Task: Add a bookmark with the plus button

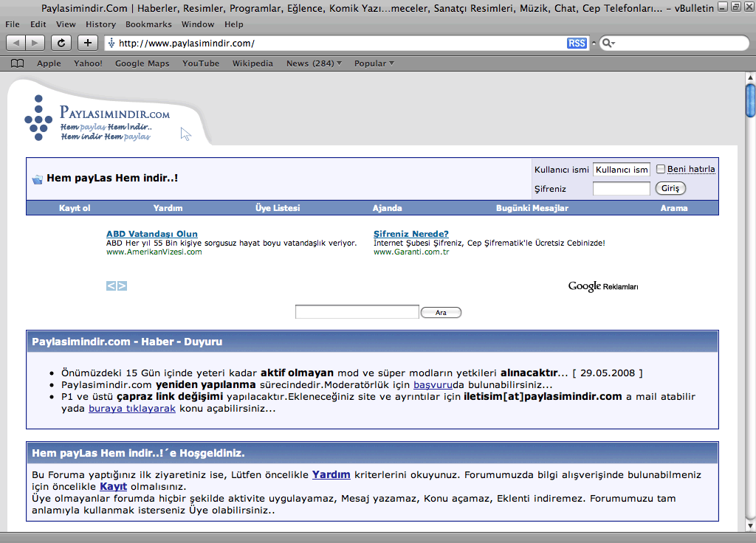Action: (87, 43)
